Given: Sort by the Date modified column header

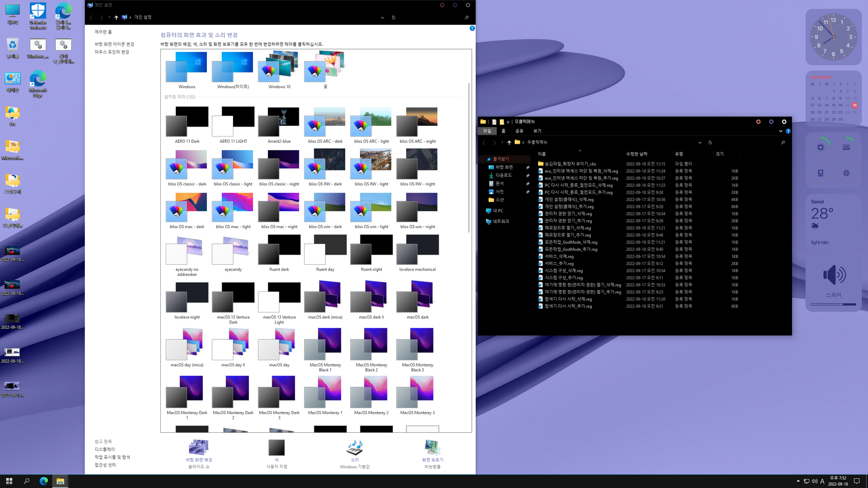Looking at the screenshot, I should 648,154.
